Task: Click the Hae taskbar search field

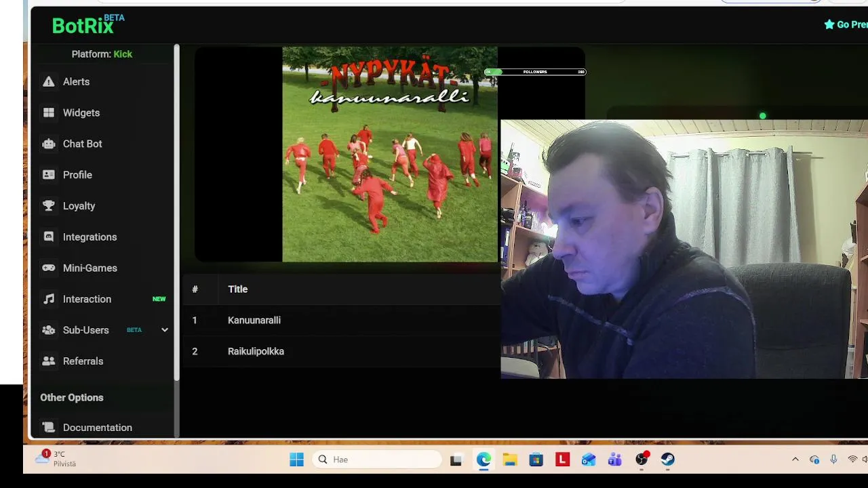Action: [x=377, y=460]
